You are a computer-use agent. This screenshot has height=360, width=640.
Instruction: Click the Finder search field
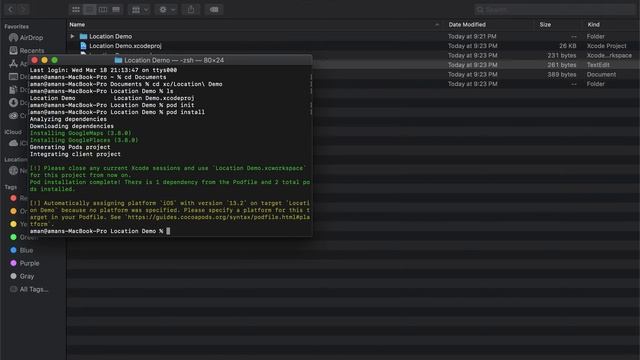coord(555,9)
